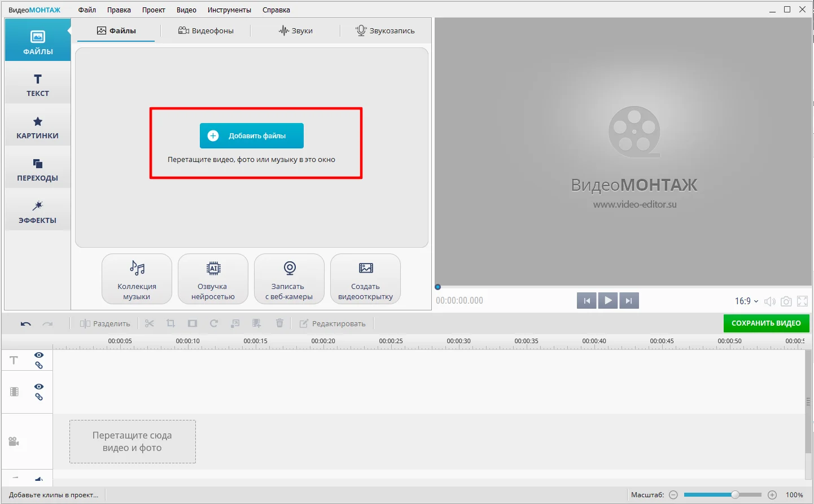This screenshot has width=814, height=504.
Task: Toggle the link on the text track
Action: click(x=39, y=365)
